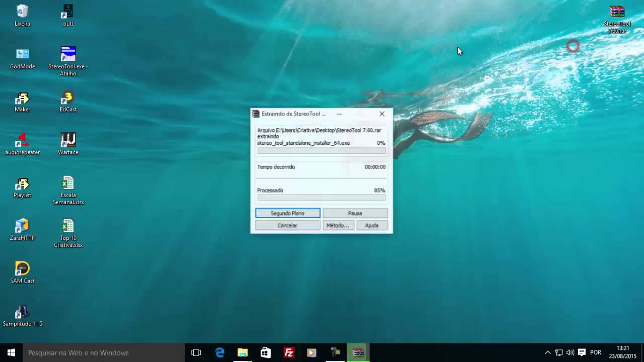Select the StereoTool 7.60.rar archive
The width and height of the screenshot is (644, 362).
617,19
